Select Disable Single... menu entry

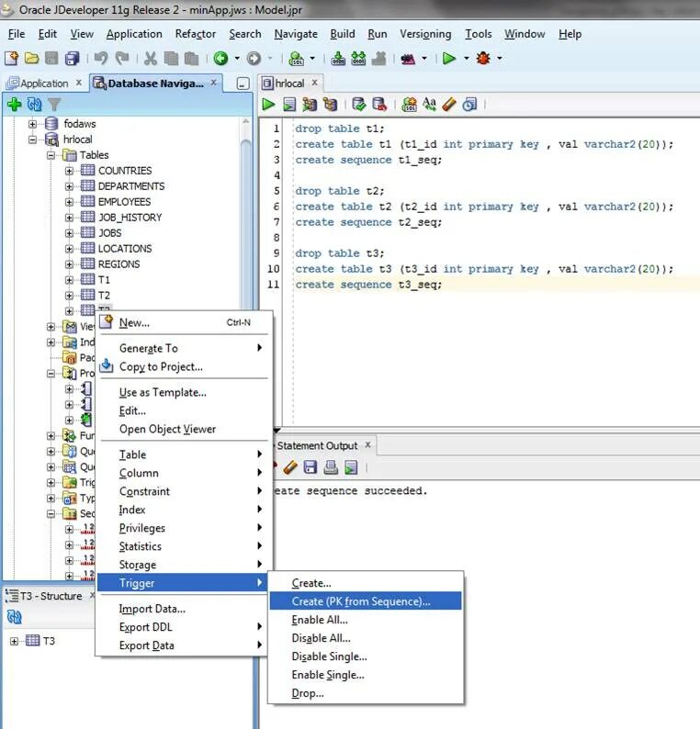tap(366, 656)
